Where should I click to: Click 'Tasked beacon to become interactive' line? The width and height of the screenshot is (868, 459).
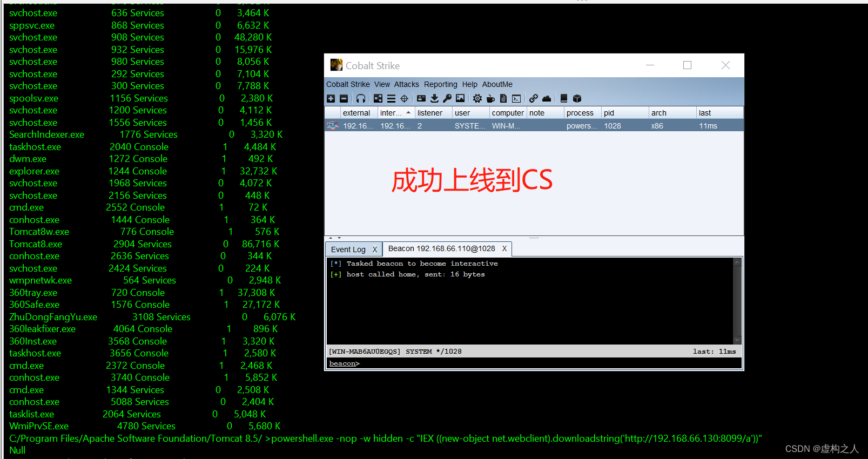[414, 264]
